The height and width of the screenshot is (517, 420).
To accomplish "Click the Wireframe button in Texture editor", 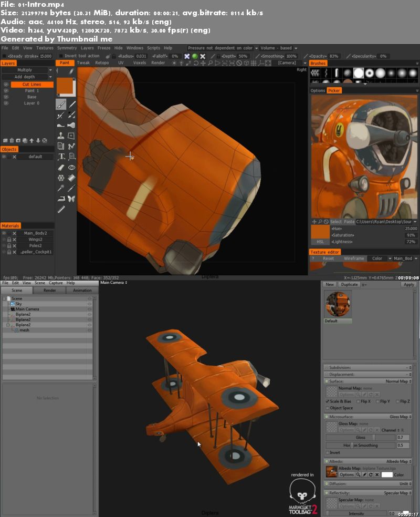I will [354, 258].
